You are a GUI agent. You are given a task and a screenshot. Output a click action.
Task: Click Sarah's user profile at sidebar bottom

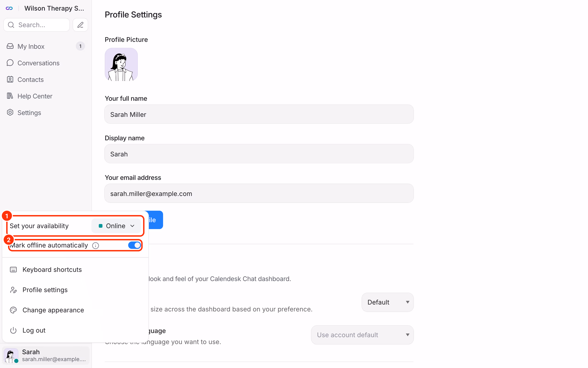[x=46, y=355]
